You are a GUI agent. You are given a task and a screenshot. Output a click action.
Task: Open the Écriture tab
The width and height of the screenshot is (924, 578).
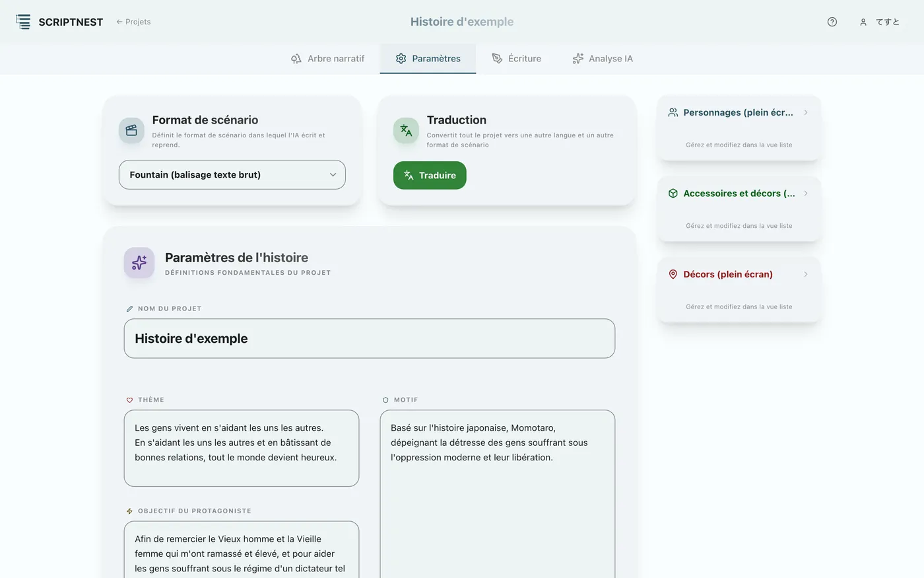click(516, 59)
